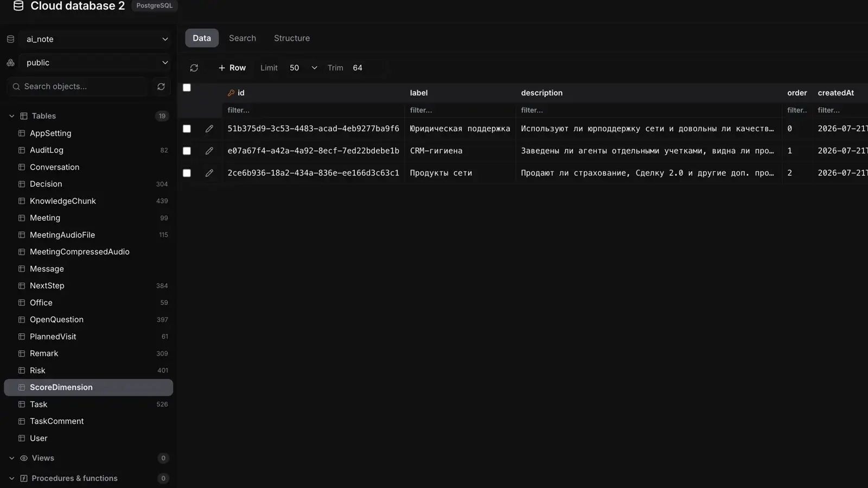The image size is (868, 488).
Task: Click the database icon beside ai_note selector
Action: tap(10, 39)
